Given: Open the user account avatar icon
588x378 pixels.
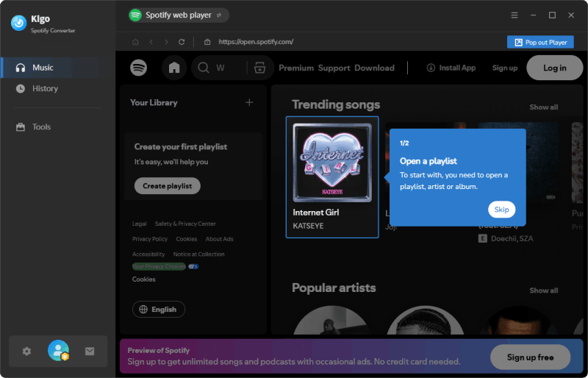Looking at the screenshot, I should point(58,351).
